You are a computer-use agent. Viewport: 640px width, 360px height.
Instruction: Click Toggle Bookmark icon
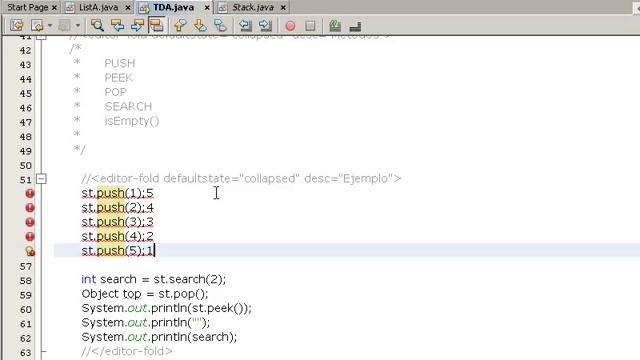[x=220, y=25]
